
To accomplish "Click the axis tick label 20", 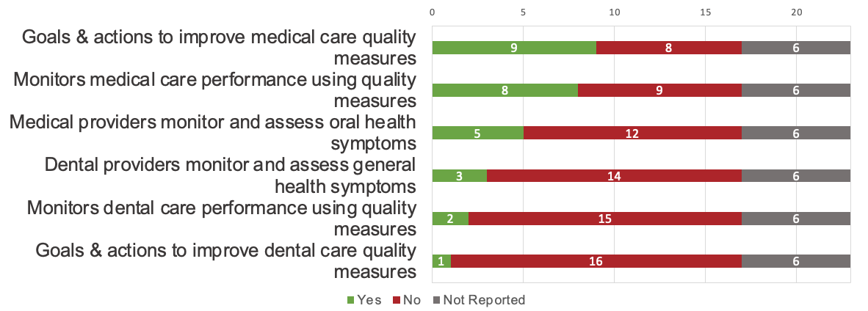I will coord(796,12).
